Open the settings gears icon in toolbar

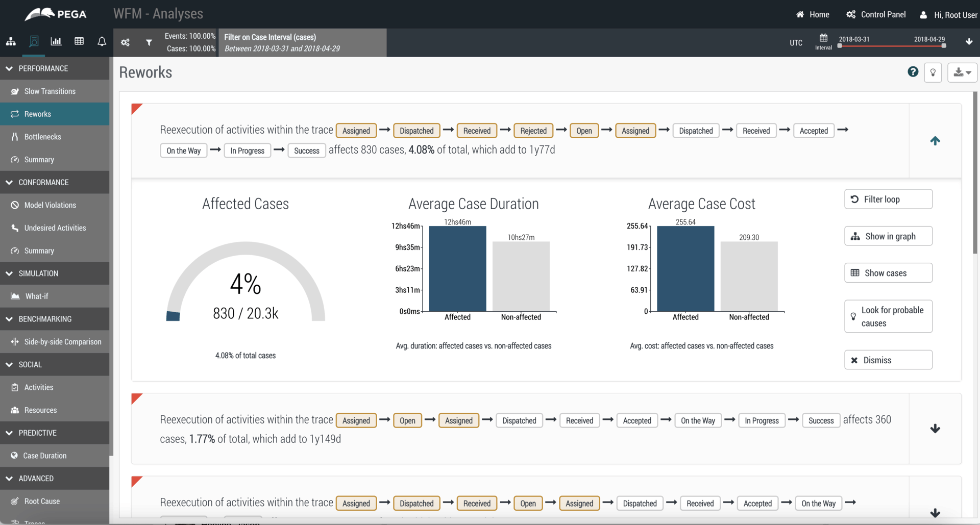(125, 42)
